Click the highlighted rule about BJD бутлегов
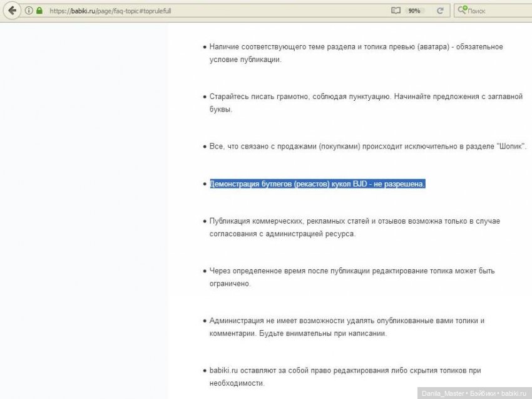 317,184
